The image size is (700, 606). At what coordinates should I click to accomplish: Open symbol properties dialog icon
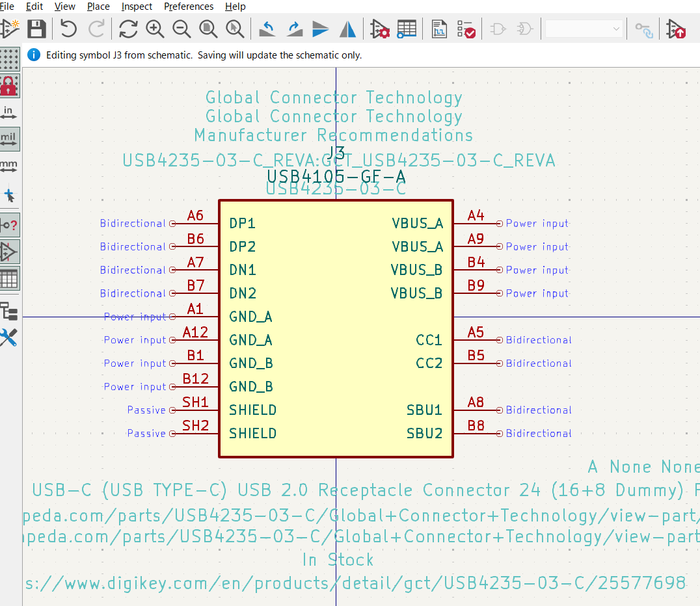point(379,29)
